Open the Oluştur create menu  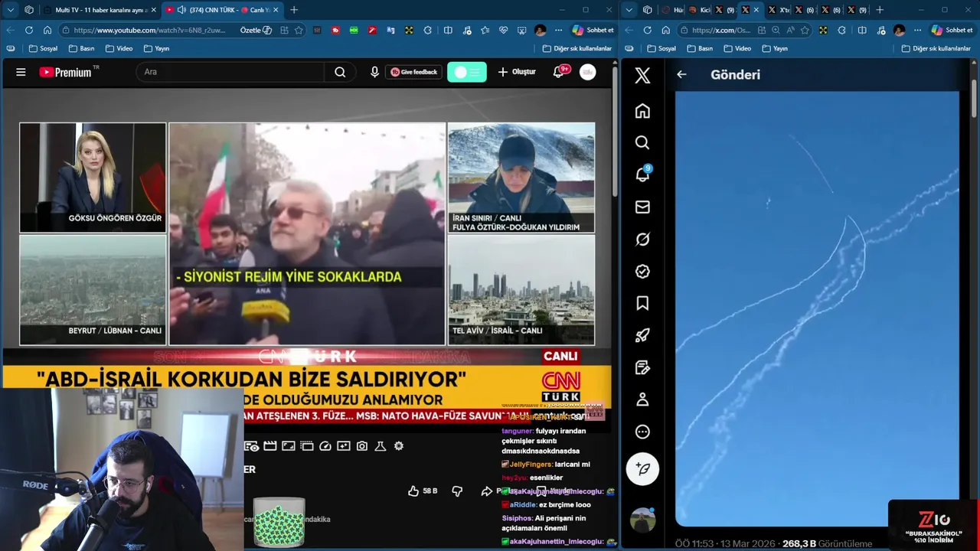517,72
